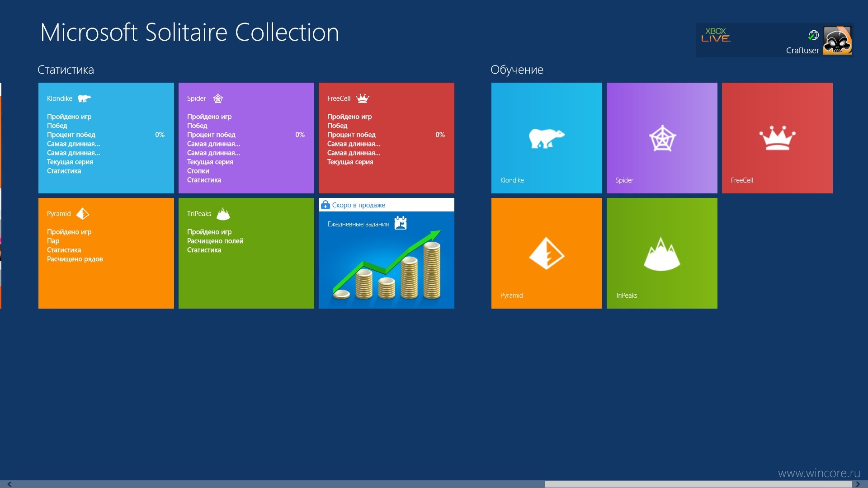Image resolution: width=868 pixels, height=488 pixels.
Task: Click the Статистика section heading
Action: 66,70
